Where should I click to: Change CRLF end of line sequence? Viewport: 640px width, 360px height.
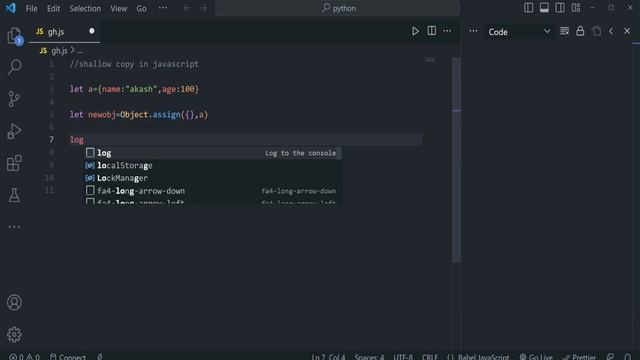point(430,356)
